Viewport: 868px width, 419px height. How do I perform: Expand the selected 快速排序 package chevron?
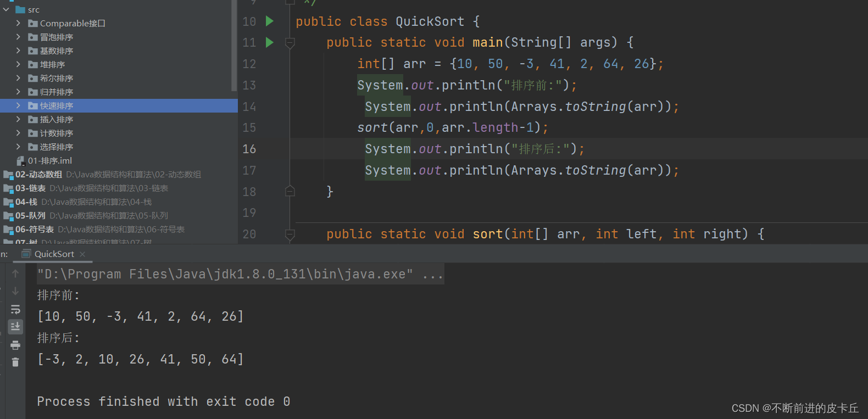[x=18, y=105]
